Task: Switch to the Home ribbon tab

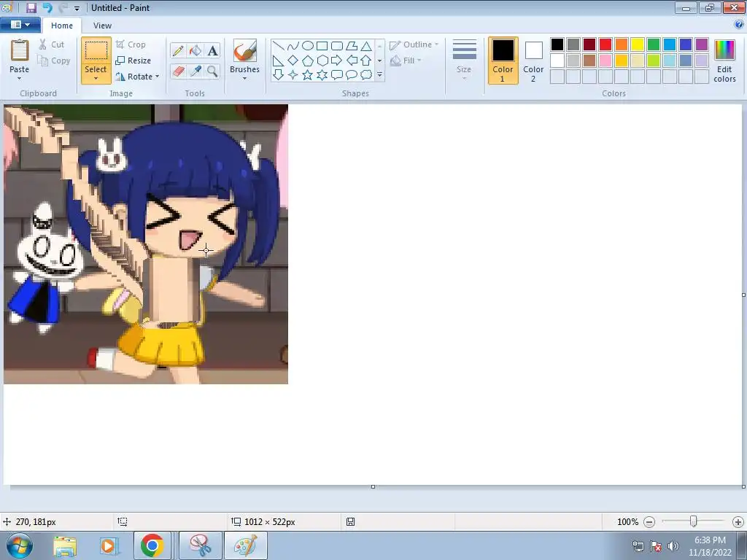Action: [x=62, y=26]
